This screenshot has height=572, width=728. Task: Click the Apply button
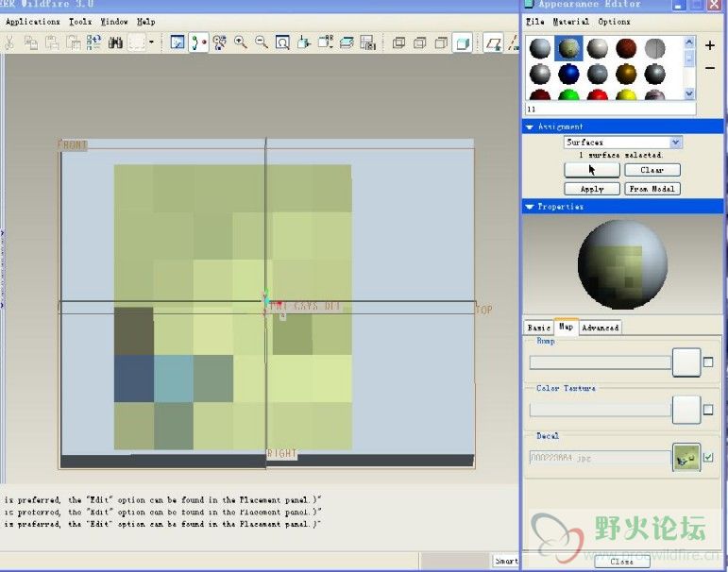click(x=592, y=189)
